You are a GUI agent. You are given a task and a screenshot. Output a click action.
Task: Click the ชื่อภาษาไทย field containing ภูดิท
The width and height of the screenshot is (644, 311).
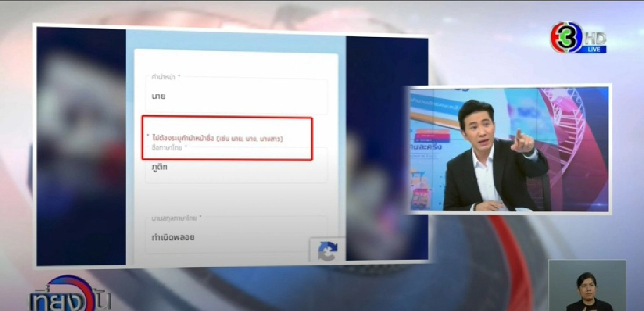point(236,165)
